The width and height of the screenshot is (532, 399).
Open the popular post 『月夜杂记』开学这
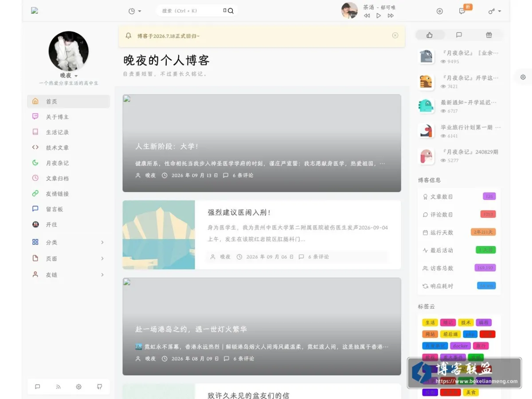point(470,78)
